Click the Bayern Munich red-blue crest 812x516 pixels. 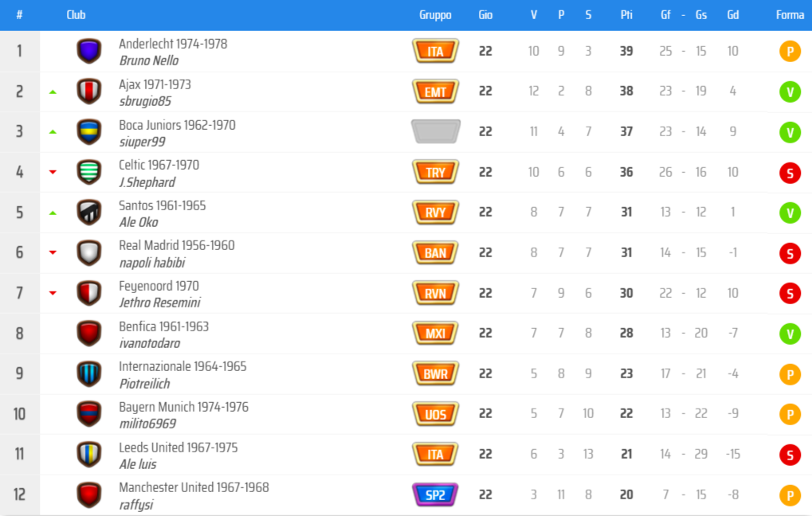(x=89, y=414)
